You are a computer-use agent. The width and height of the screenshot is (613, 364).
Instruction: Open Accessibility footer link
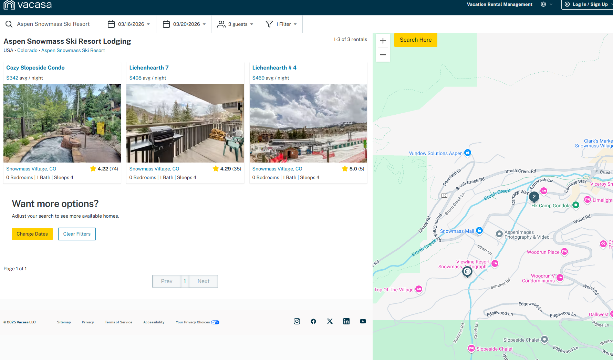tap(154, 322)
